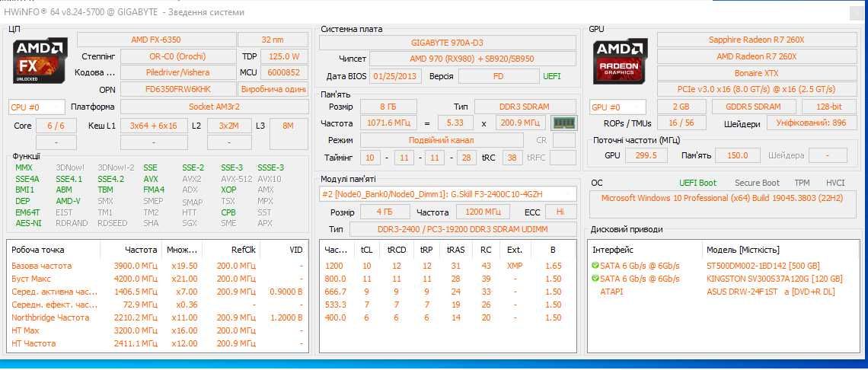Click the GPU clock value 299.5
The width and height of the screenshot is (868, 370).
point(646,155)
